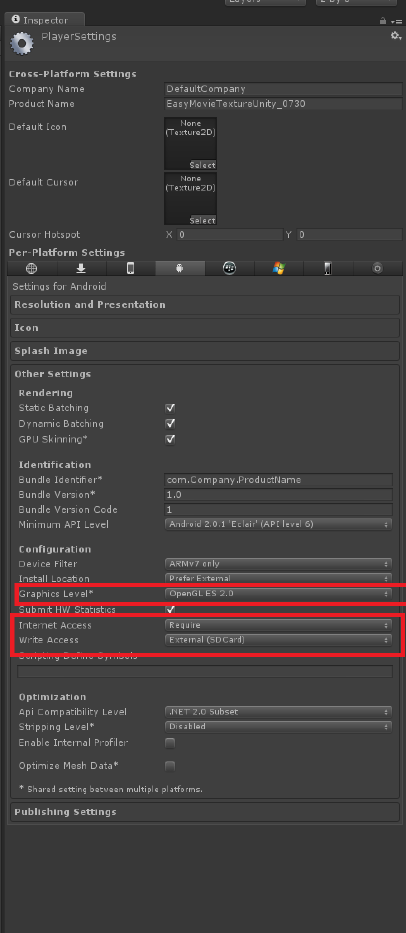Edit Cursor Hotspot X value
Image resolution: width=406 pixels, height=933 pixels.
(x=229, y=234)
